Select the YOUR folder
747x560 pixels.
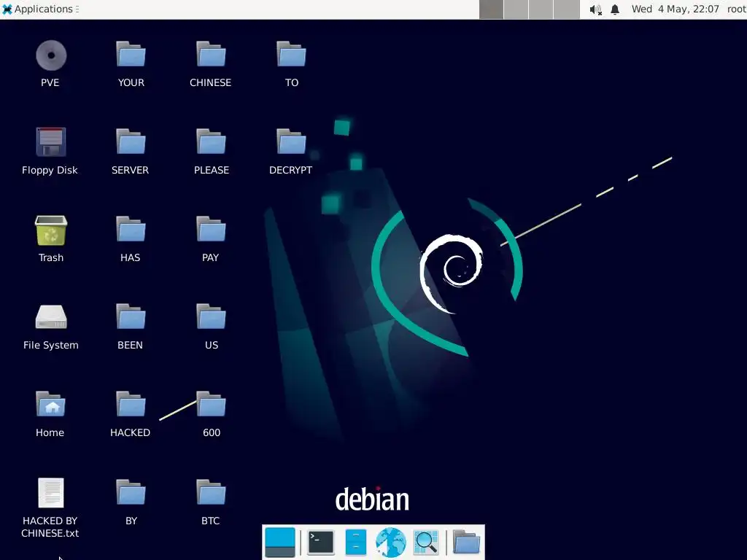click(131, 54)
